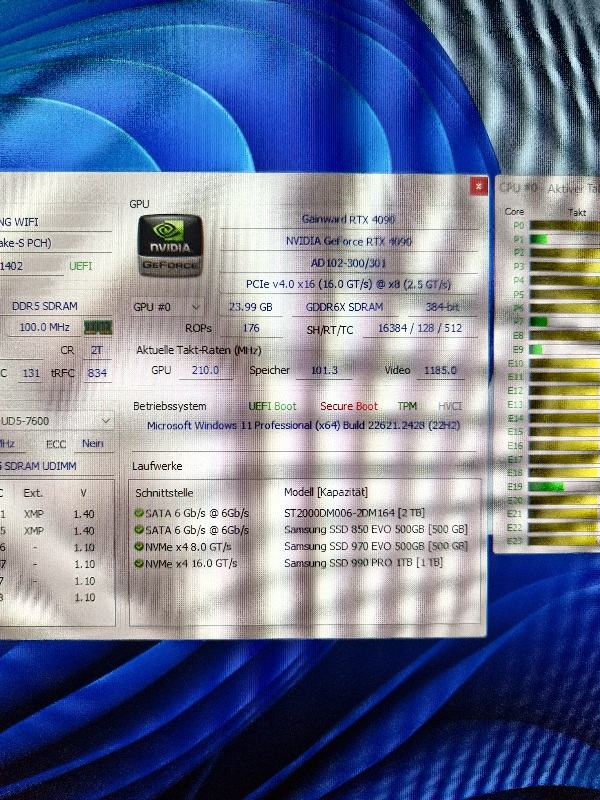Select the ST2000DM006-2DM164 [2 TB] drive row
Viewport: 600px width, 800px height.
tap(305, 513)
